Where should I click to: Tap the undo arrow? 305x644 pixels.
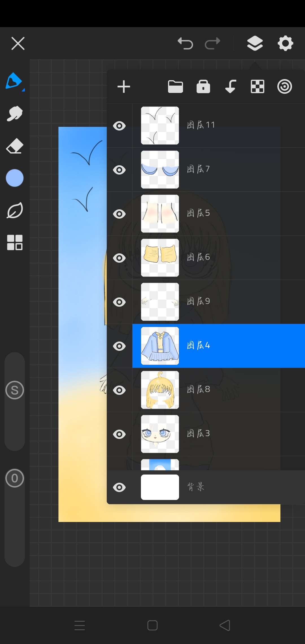click(x=185, y=43)
